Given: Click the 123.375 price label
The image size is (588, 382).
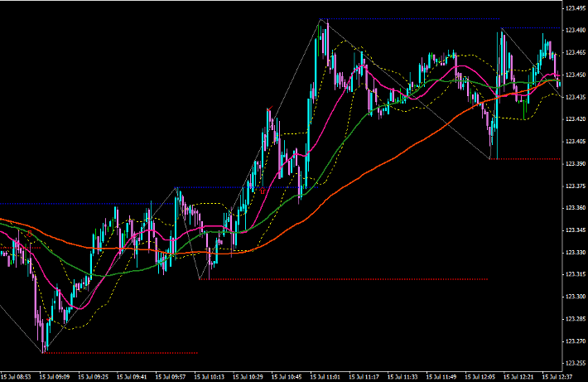Looking at the screenshot, I should point(576,186).
